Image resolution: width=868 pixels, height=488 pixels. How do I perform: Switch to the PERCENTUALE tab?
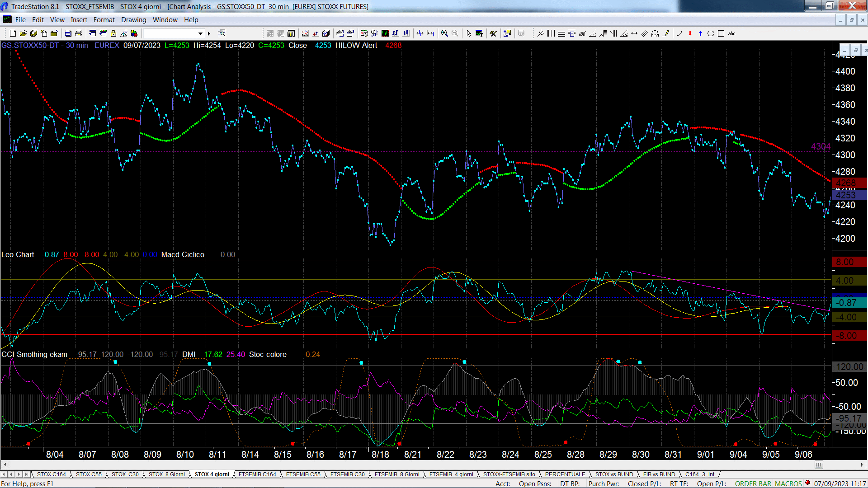click(x=565, y=474)
